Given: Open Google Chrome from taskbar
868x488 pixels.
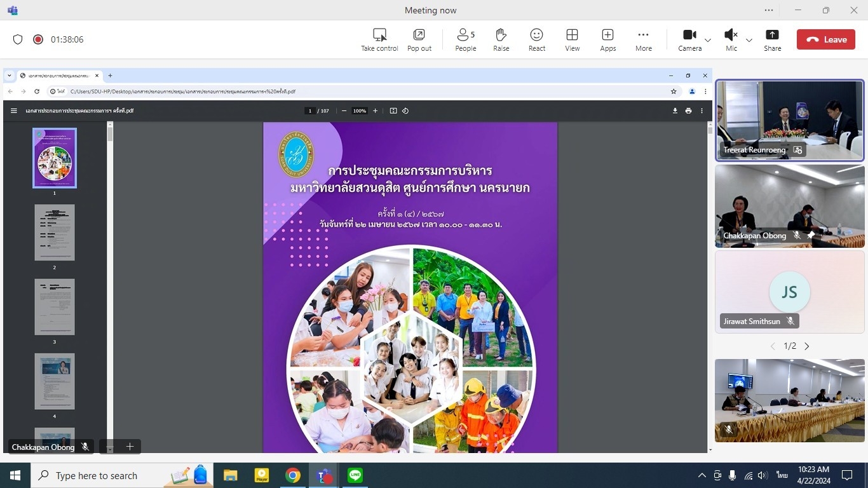Looking at the screenshot, I should (x=292, y=475).
